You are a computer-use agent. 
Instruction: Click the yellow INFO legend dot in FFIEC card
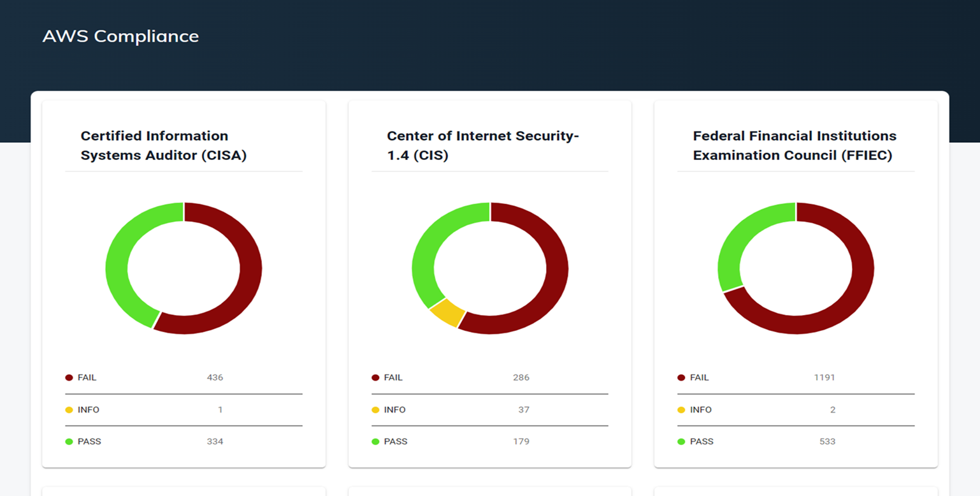pyautogui.click(x=681, y=409)
